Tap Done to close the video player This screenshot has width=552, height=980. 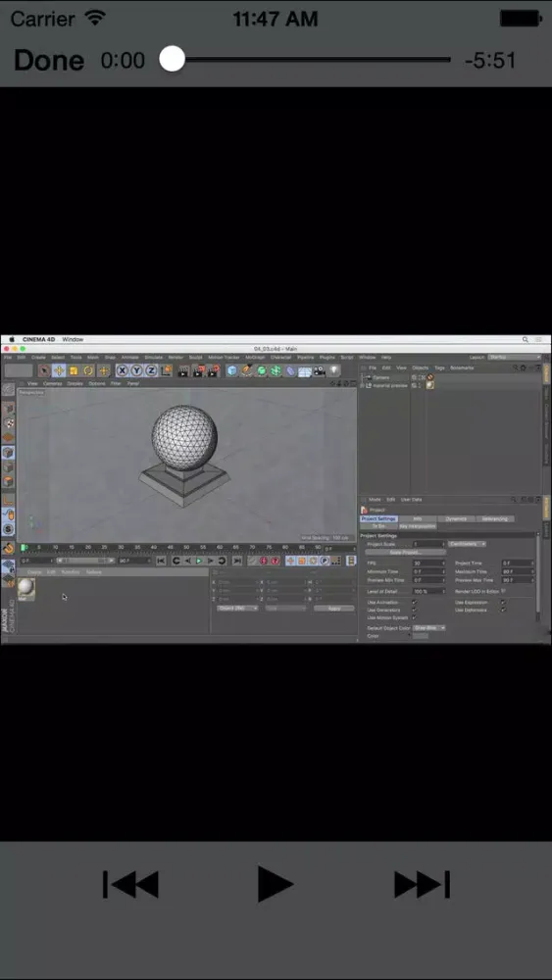click(x=49, y=60)
